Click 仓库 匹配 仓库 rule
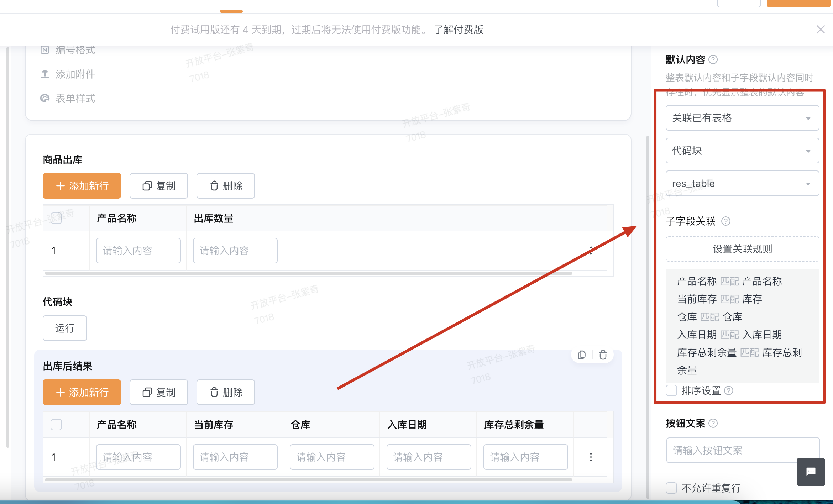 point(709,317)
